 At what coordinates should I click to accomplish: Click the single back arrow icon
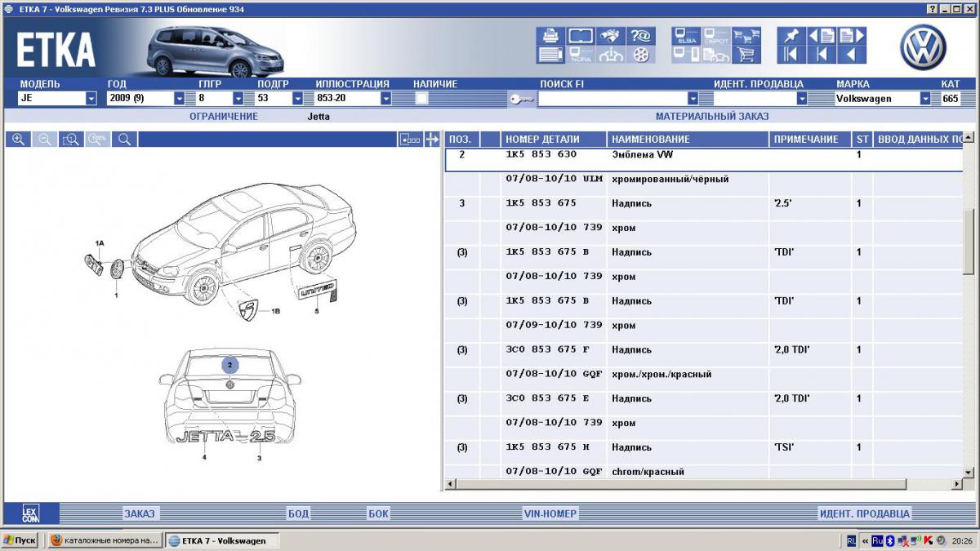point(850,55)
